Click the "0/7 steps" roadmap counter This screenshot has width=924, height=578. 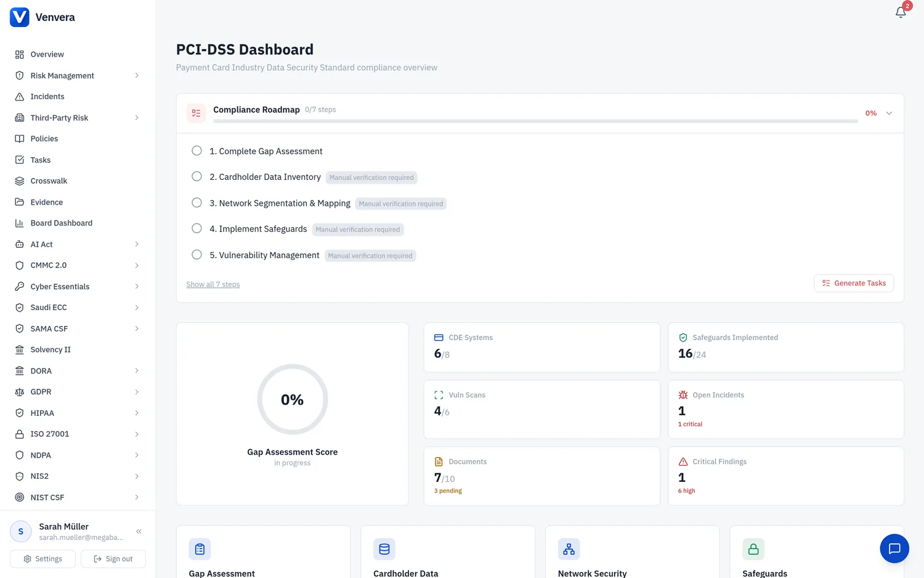(x=320, y=110)
